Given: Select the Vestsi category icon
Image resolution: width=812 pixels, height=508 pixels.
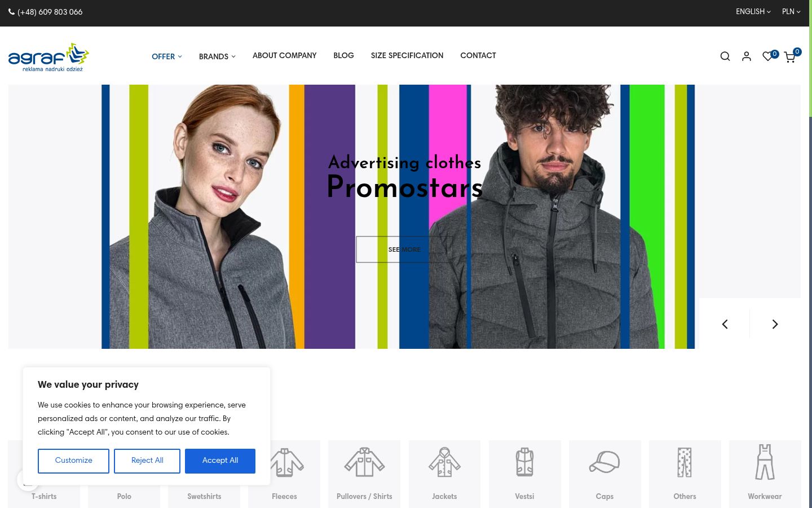Looking at the screenshot, I should [x=524, y=462].
